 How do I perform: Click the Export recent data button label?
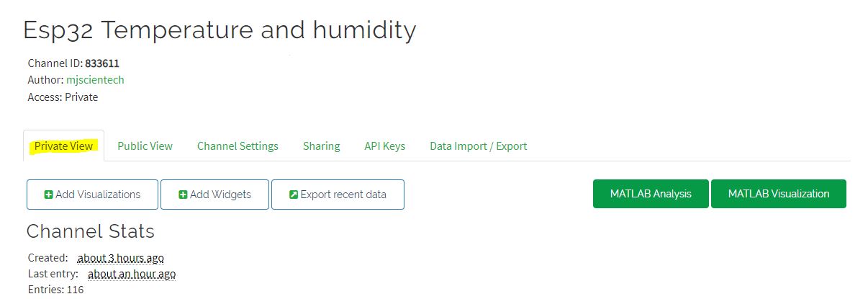(343, 195)
